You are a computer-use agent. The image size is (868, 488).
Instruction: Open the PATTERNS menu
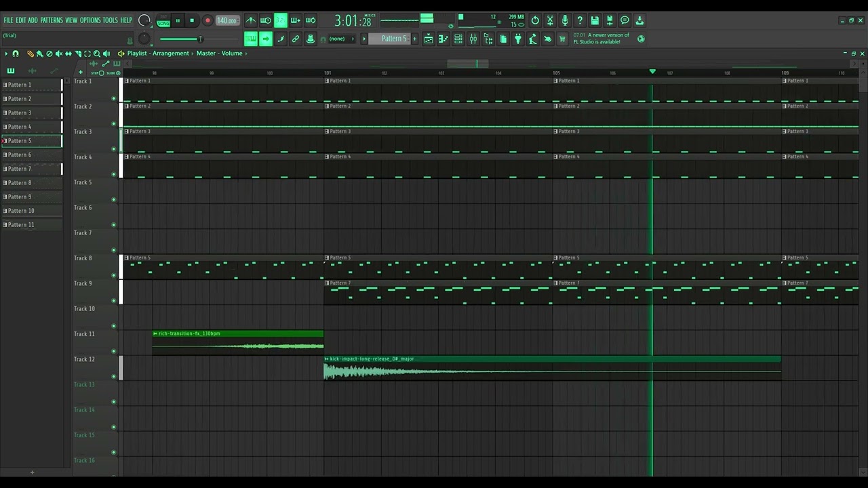52,20
